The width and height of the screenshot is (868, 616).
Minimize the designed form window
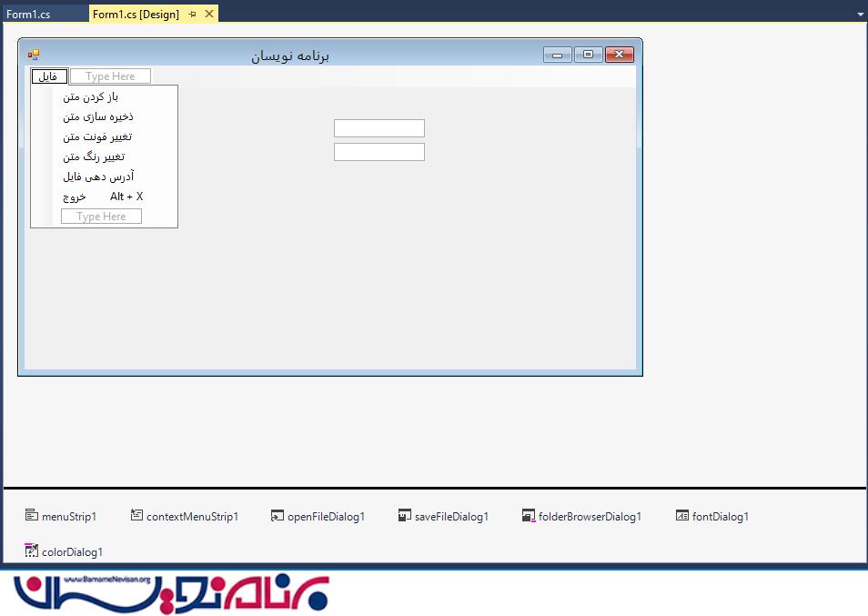(558, 55)
